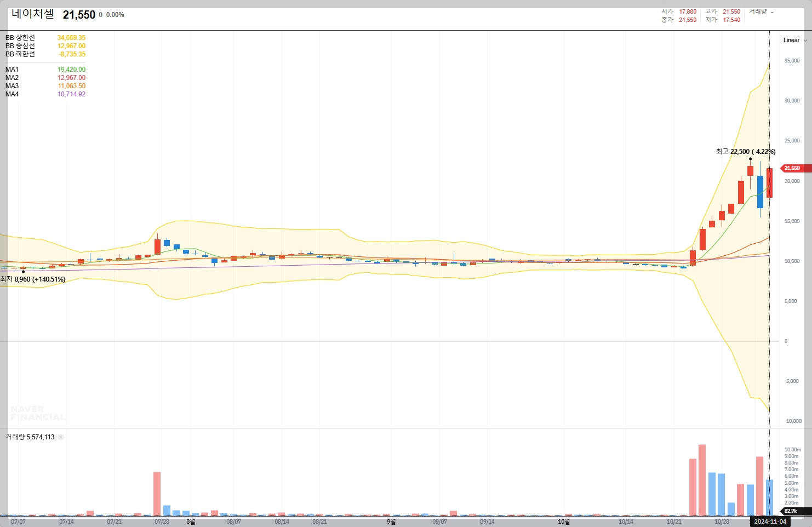The image size is (812, 527).
Task: Click the MA3 value 11,063.50
Action: tap(71, 86)
